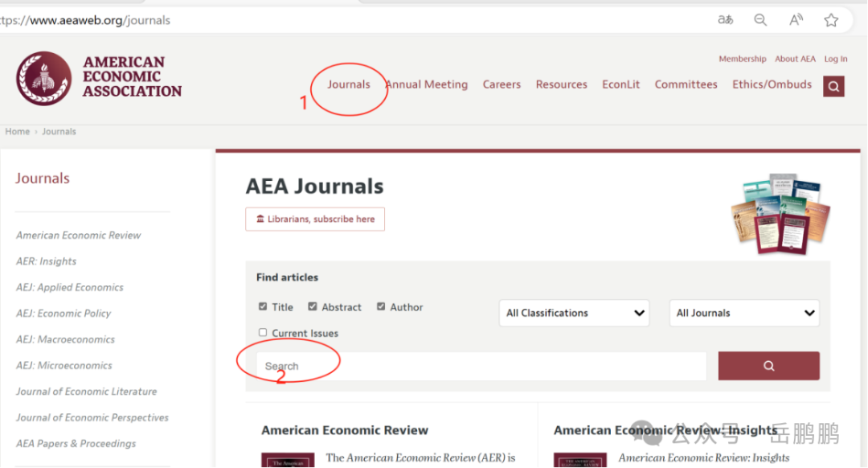Open the American Economic Review: Insights heading

(x=665, y=429)
